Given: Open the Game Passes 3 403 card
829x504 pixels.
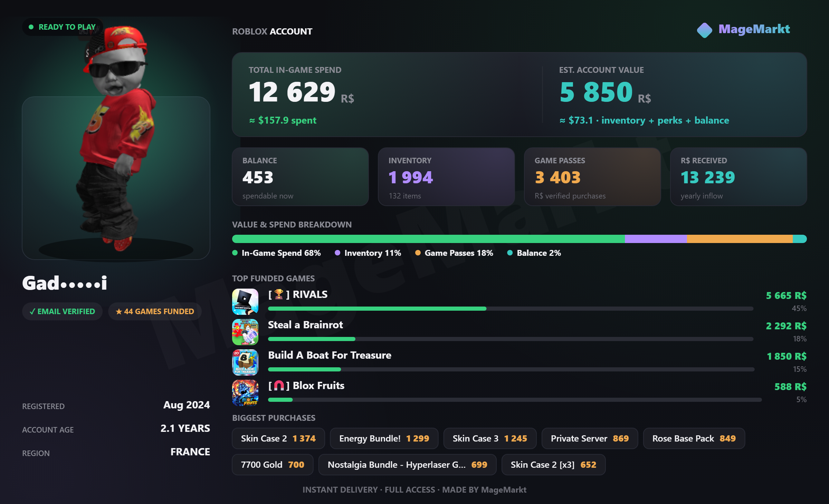Looking at the screenshot, I should tap(592, 177).
